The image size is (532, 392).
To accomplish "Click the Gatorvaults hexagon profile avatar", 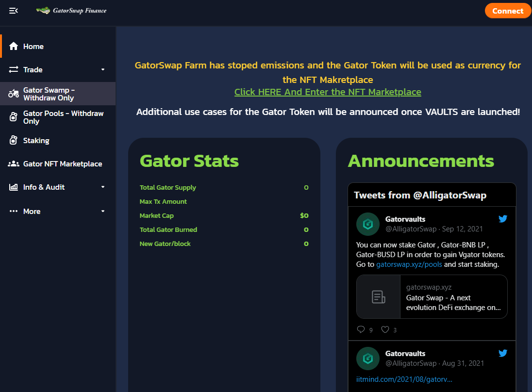I will point(367,224).
